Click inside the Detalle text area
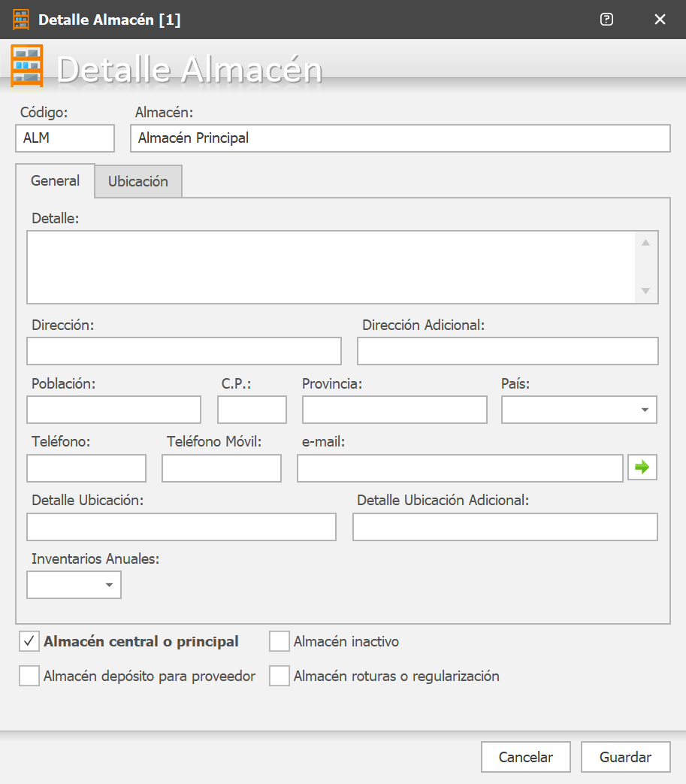 tap(331, 267)
